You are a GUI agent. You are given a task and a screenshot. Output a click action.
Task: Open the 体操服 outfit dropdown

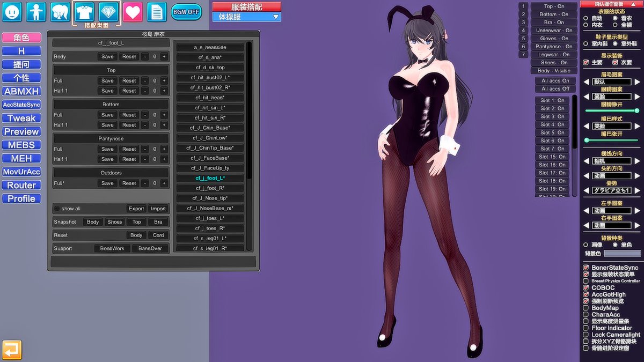pyautogui.click(x=247, y=17)
